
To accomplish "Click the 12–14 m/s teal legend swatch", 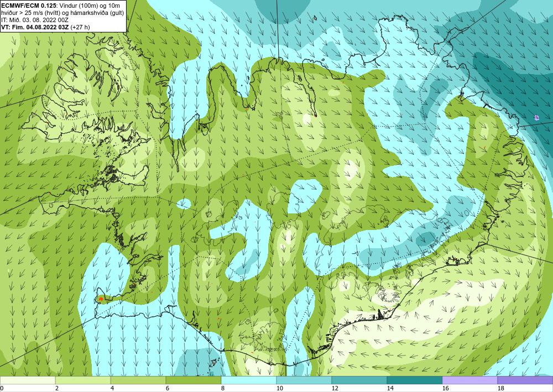I will 359,380.
